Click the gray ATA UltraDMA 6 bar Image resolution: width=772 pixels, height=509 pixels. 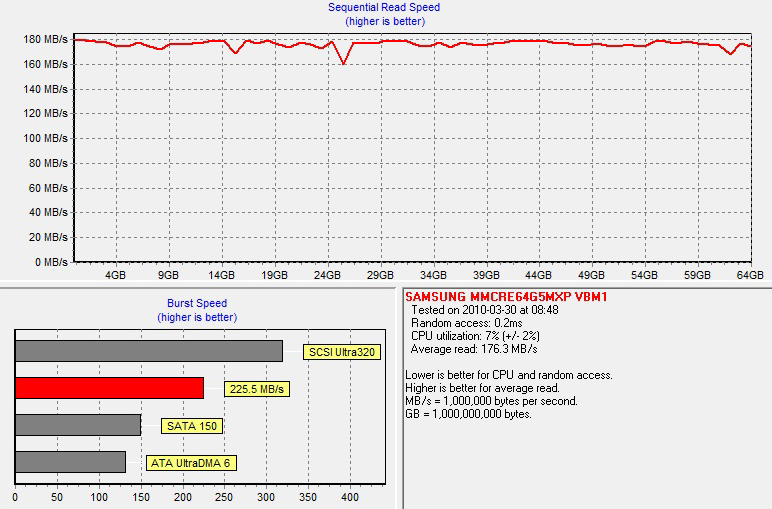tap(70, 462)
